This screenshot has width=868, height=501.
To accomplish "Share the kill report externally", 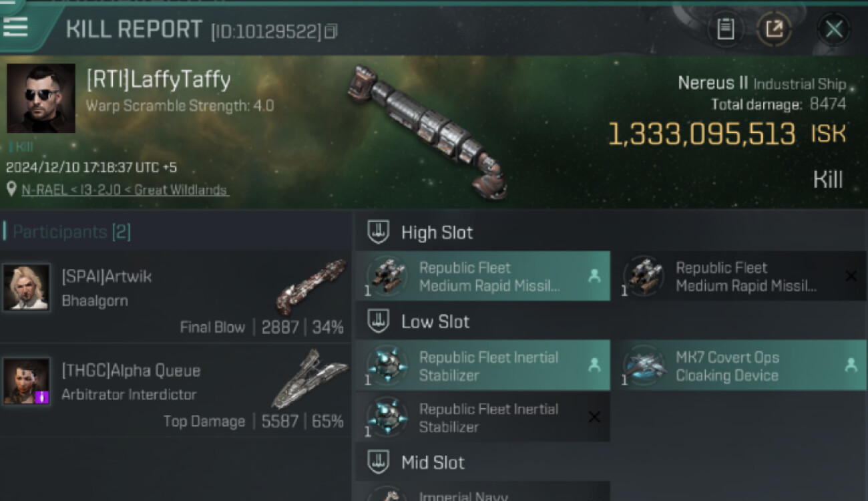I will (x=774, y=29).
